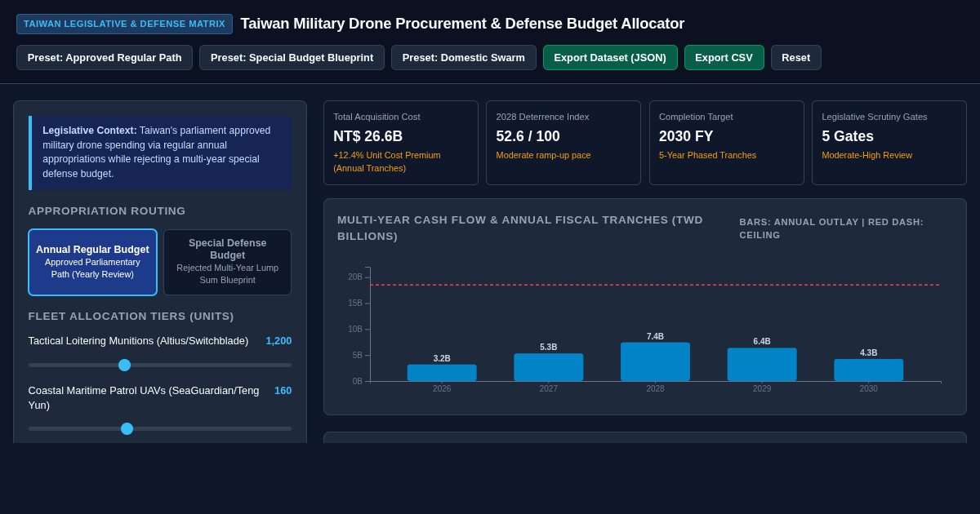
Task: Click the 2030 bar showing 4.3B
Action: pos(868,370)
